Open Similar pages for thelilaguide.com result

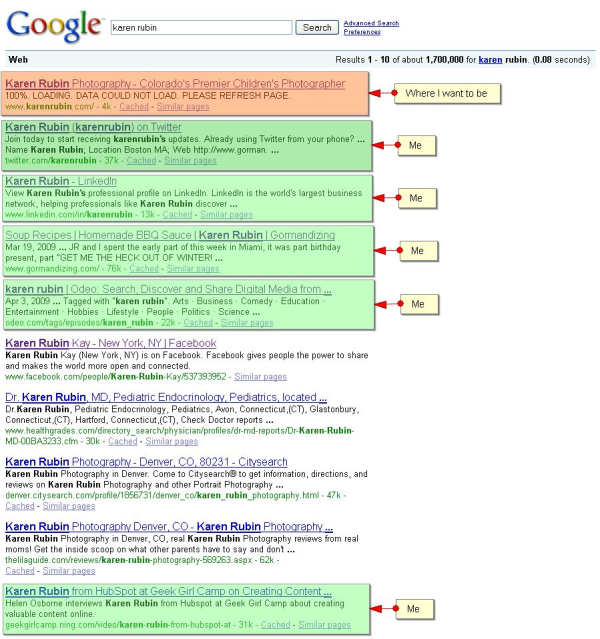(x=69, y=571)
